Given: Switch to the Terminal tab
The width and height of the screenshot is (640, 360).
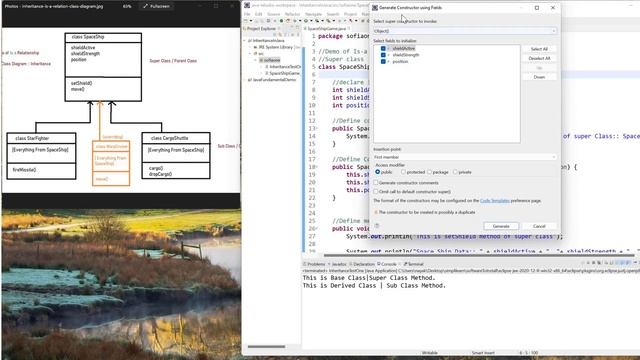Looking at the screenshot, I should pyautogui.click(x=414, y=264).
